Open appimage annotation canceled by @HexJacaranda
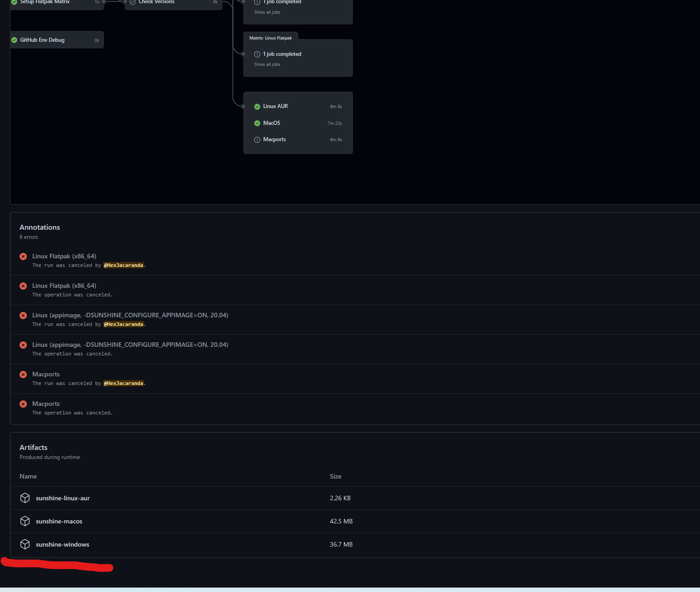 pos(130,315)
